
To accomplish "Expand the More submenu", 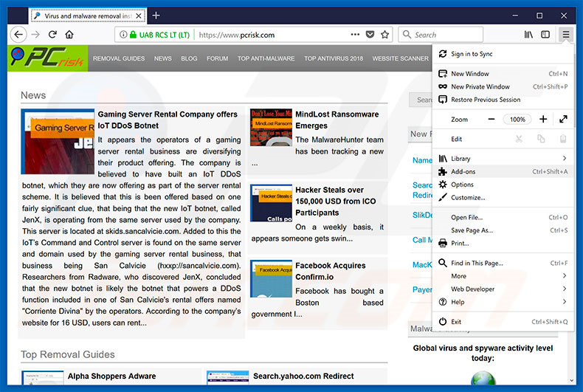I will tap(503, 276).
